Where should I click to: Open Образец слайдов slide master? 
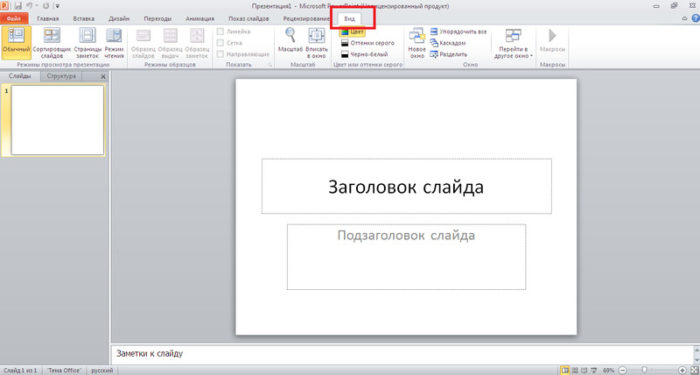pos(143,42)
